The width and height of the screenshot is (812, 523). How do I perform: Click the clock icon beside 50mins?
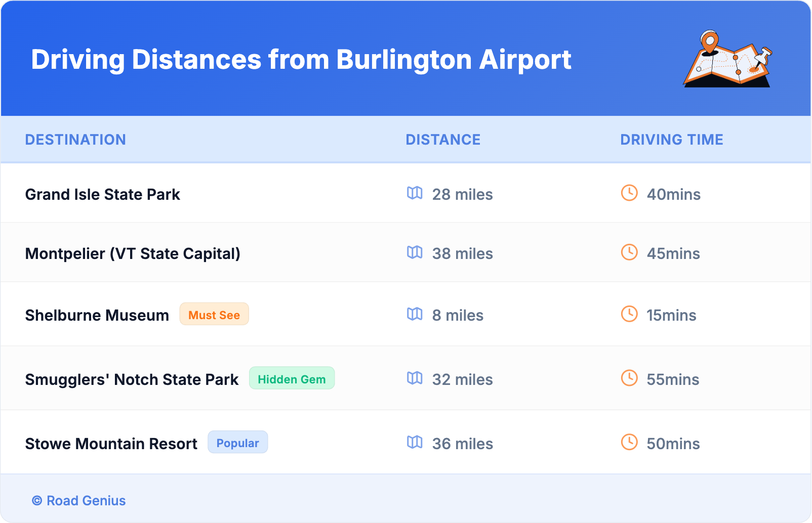click(629, 443)
